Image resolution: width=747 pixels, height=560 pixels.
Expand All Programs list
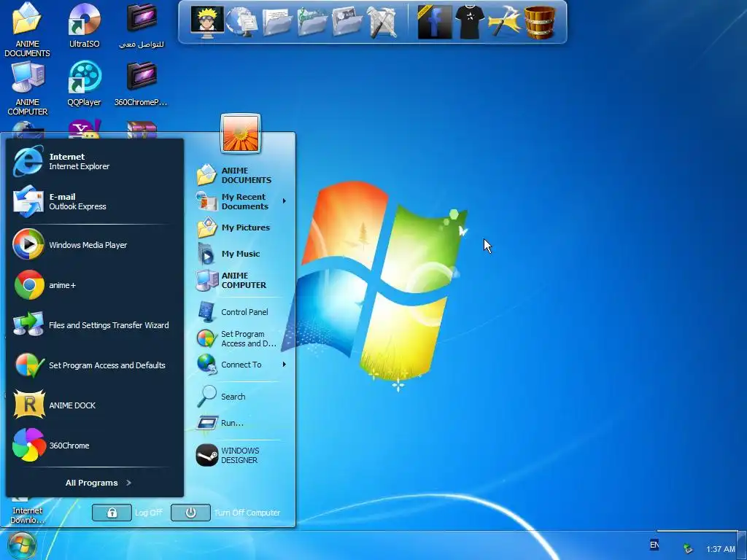98,483
